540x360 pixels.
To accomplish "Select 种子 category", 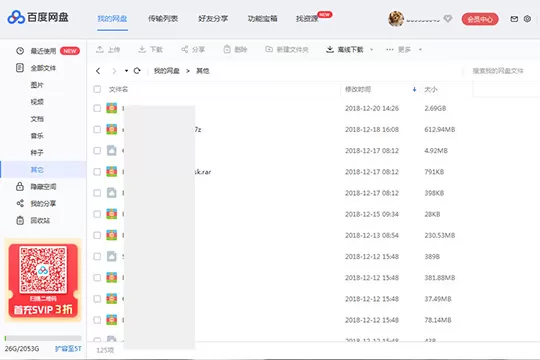I will (37, 153).
